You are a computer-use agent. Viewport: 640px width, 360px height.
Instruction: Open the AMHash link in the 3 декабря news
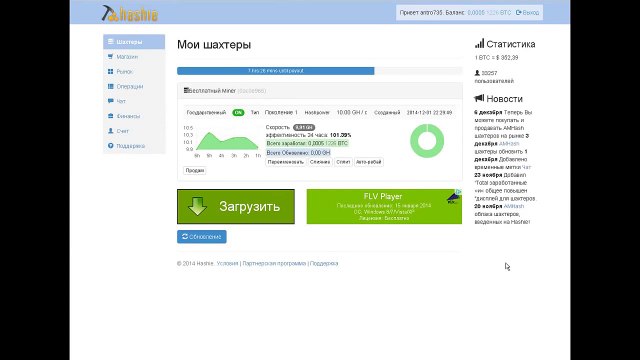coord(509,144)
